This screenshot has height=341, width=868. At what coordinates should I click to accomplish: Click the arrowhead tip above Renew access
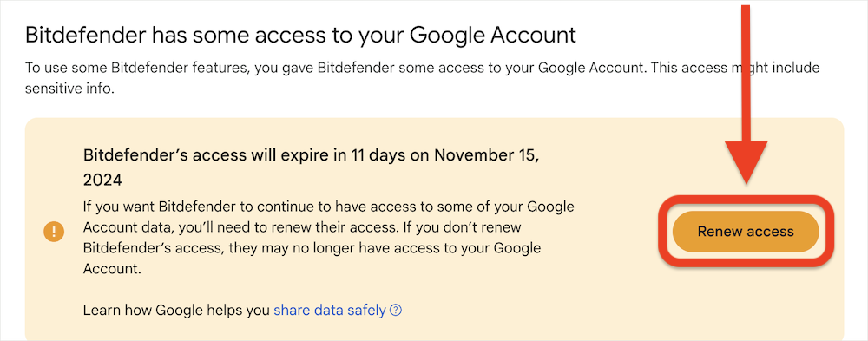pyautogui.click(x=746, y=178)
